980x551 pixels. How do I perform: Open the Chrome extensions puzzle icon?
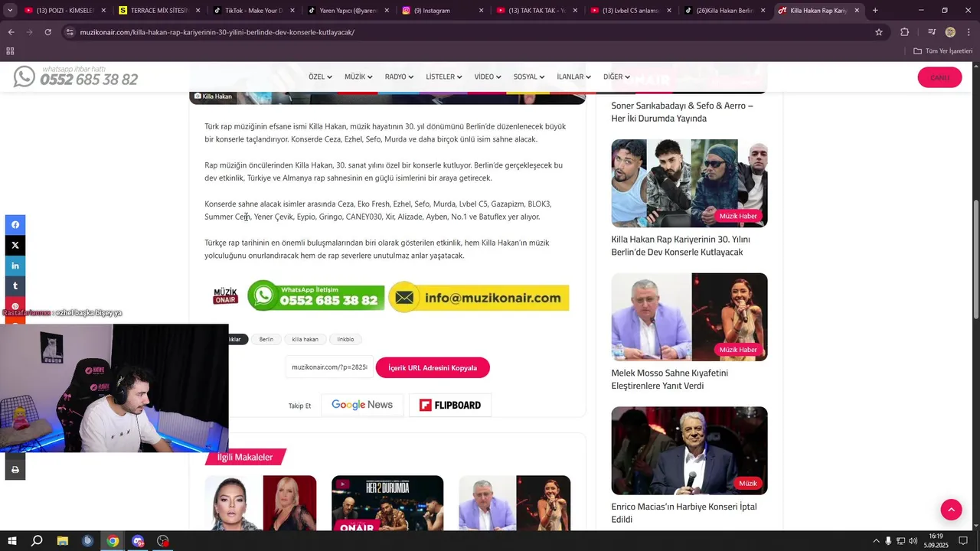pyautogui.click(x=904, y=32)
